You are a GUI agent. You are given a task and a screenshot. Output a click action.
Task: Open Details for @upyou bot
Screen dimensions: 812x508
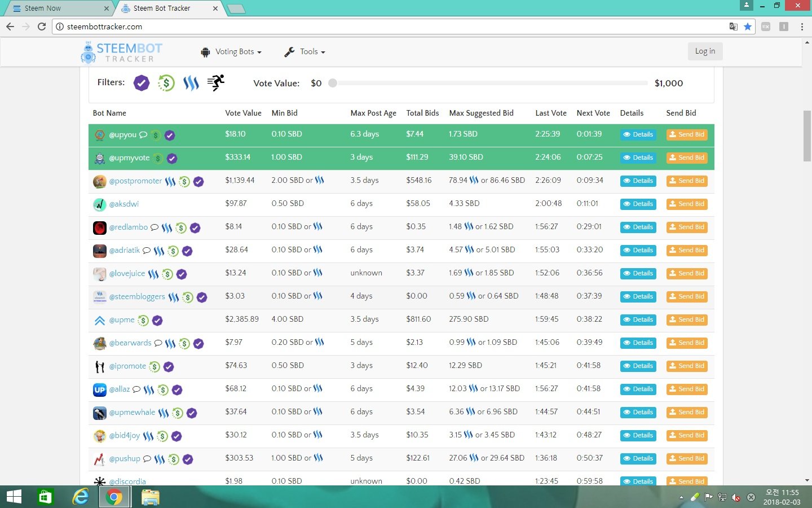click(x=638, y=135)
